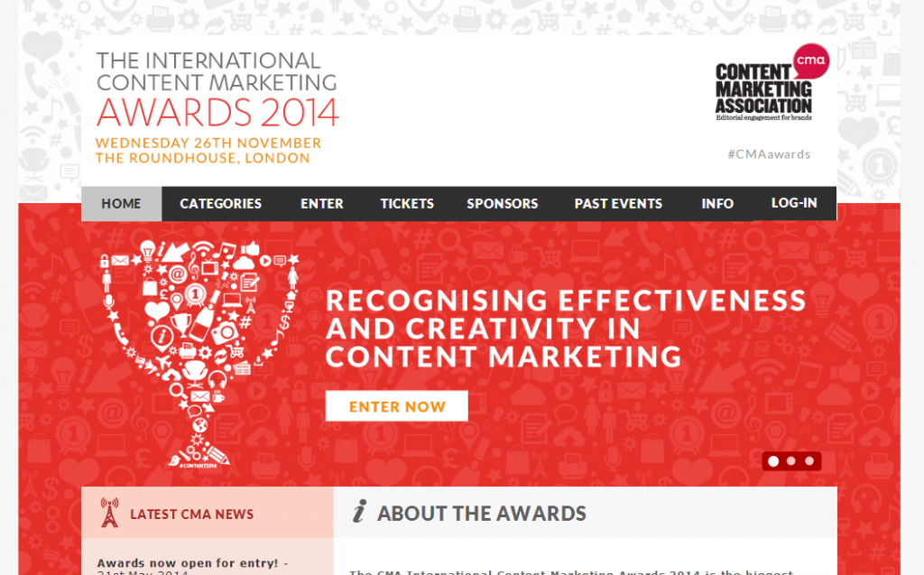Open the Tickets navigation page
This screenshot has width=924, height=575.
(x=407, y=204)
